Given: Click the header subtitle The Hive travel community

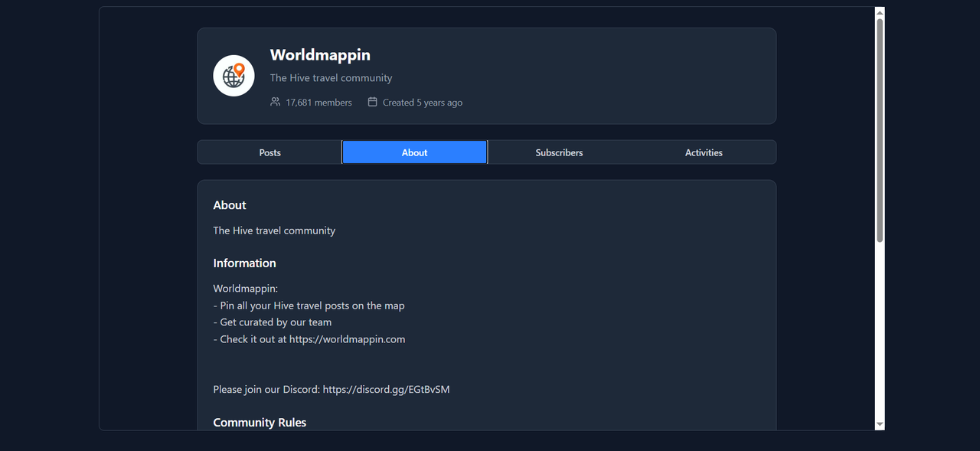Looking at the screenshot, I should click(331, 78).
